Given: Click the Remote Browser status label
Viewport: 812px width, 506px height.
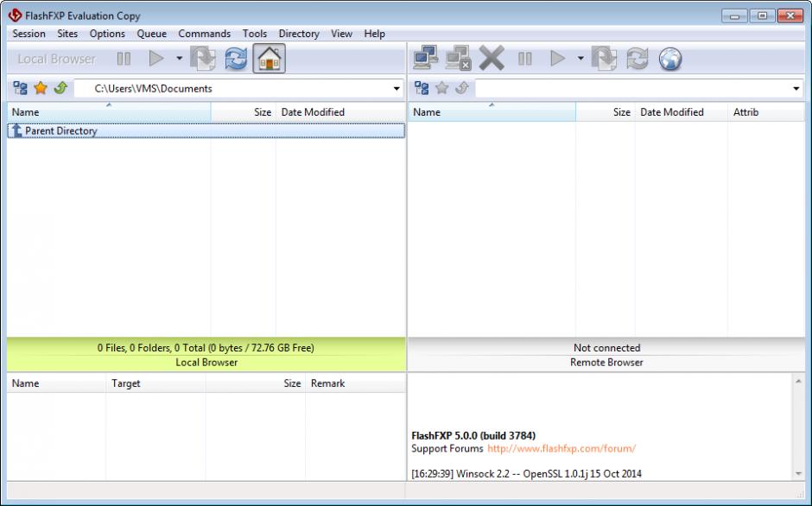Looking at the screenshot, I should 606,363.
